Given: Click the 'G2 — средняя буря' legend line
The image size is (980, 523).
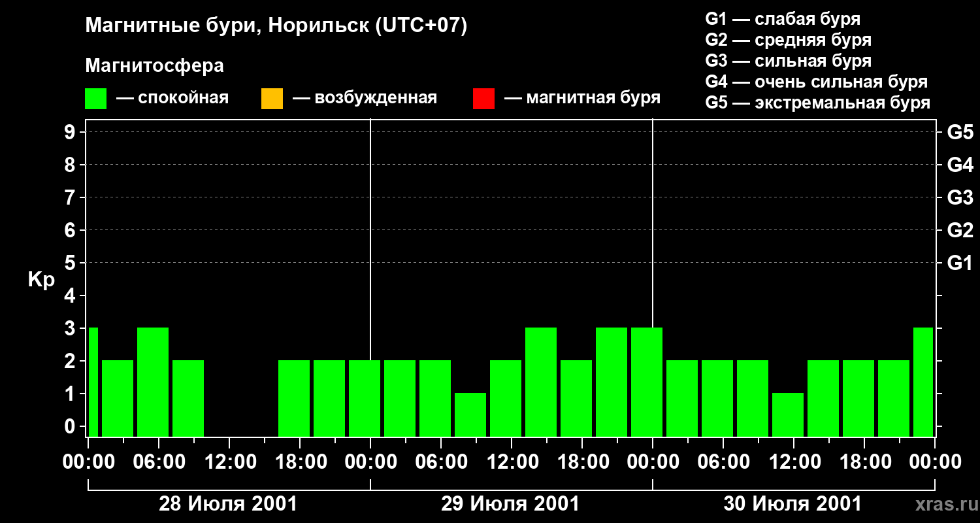Looking at the screenshot, I should [x=789, y=40].
